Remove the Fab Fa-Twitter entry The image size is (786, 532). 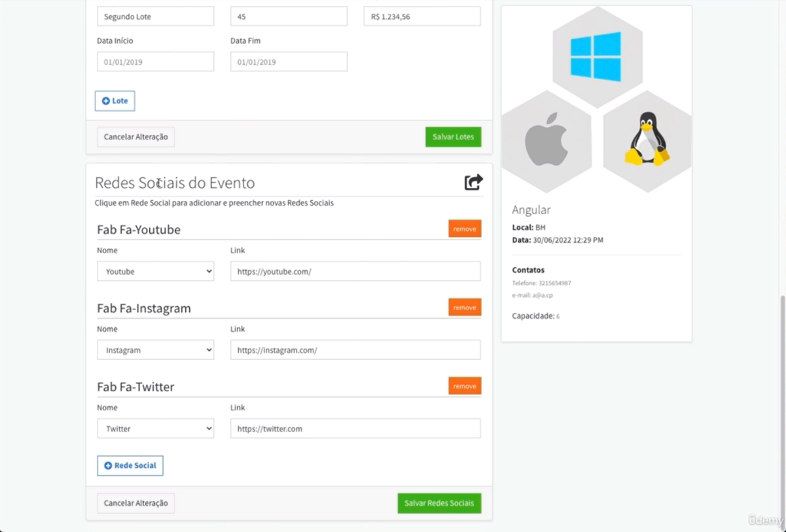465,386
